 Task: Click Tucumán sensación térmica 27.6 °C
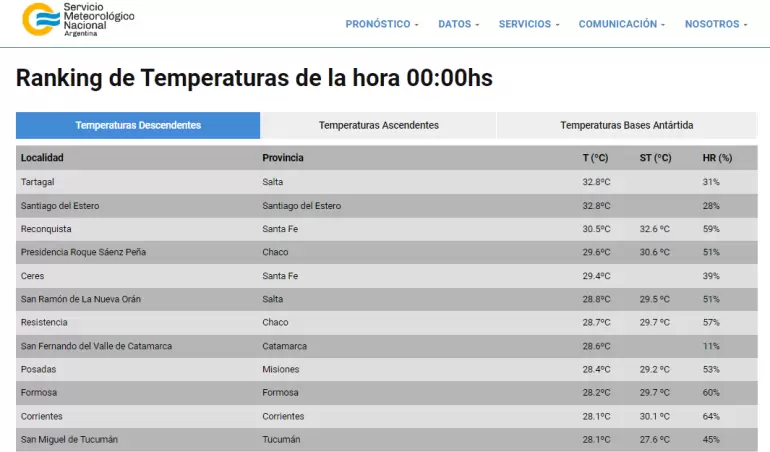click(655, 439)
